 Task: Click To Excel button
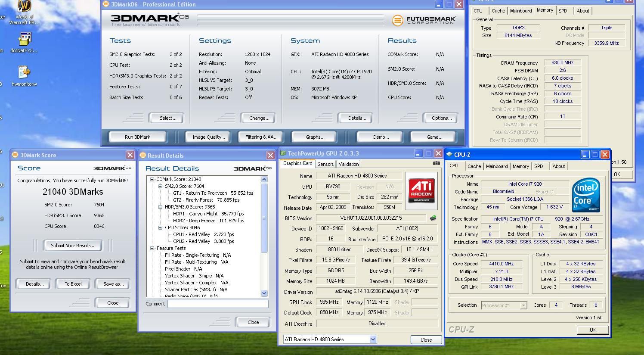point(73,284)
